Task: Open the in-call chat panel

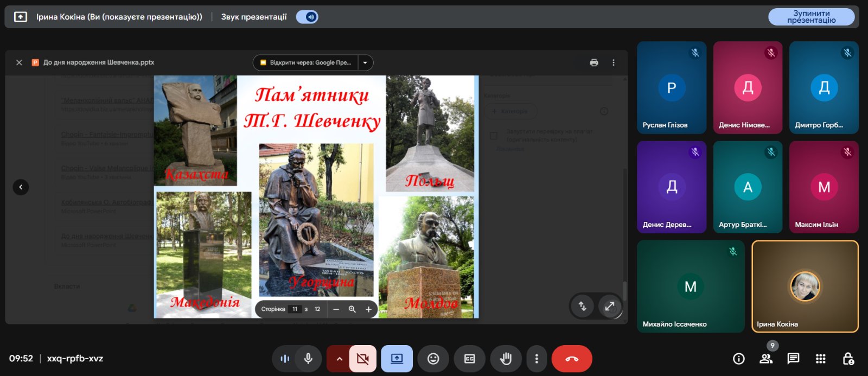Action: click(x=793, y=359)
